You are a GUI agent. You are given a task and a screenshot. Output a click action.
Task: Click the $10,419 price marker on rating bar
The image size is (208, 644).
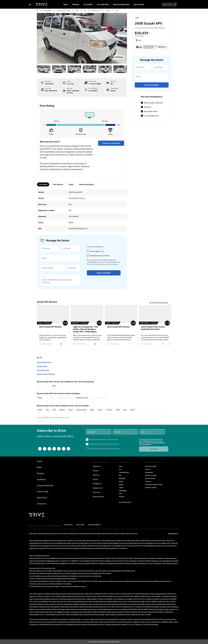pyautogui.click(x=89, y=115)
